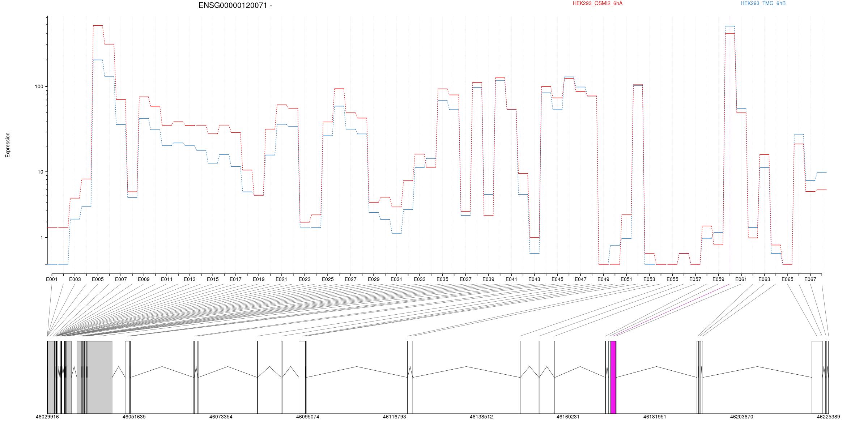The height and width of the screenshot is (434, 868).
Task: Select exon bin label E053
Action: [649, 279]
